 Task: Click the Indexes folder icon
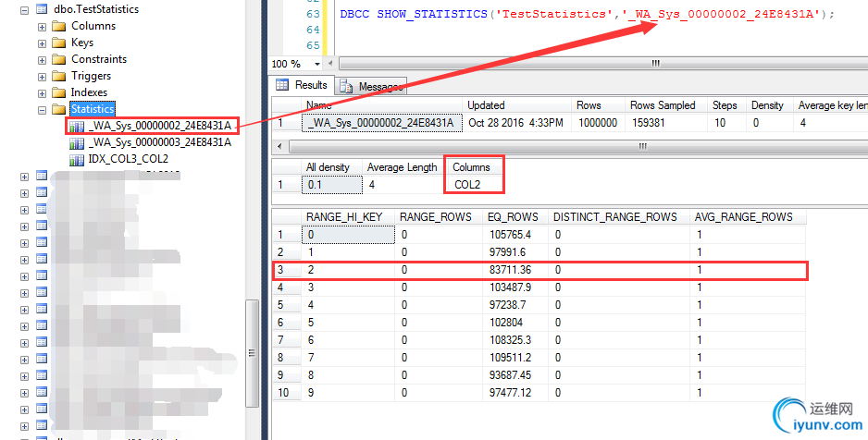tap(58, 92)
